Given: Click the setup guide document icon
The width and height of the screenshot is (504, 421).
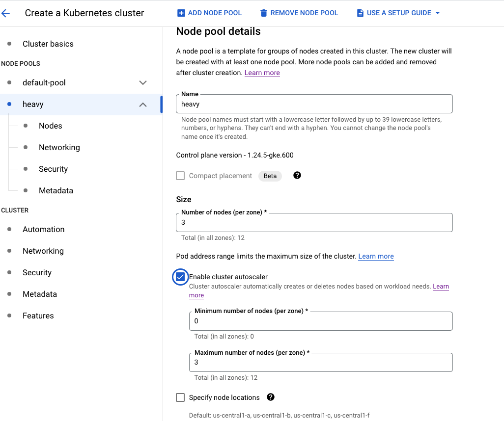Looking at the screenshot, I should click(360, 13).
